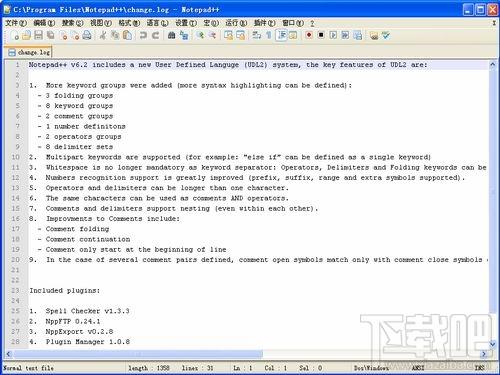Open the ? help menu
Image resolution: width=500 pixels, height=375 pixels.
click(312, 23)
